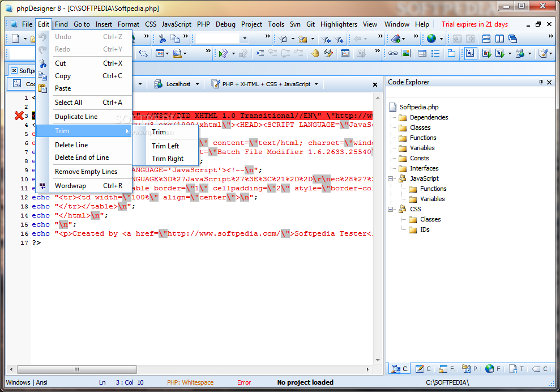Click the code view icon highlighted in toolbar

click(x=471, y=54)
